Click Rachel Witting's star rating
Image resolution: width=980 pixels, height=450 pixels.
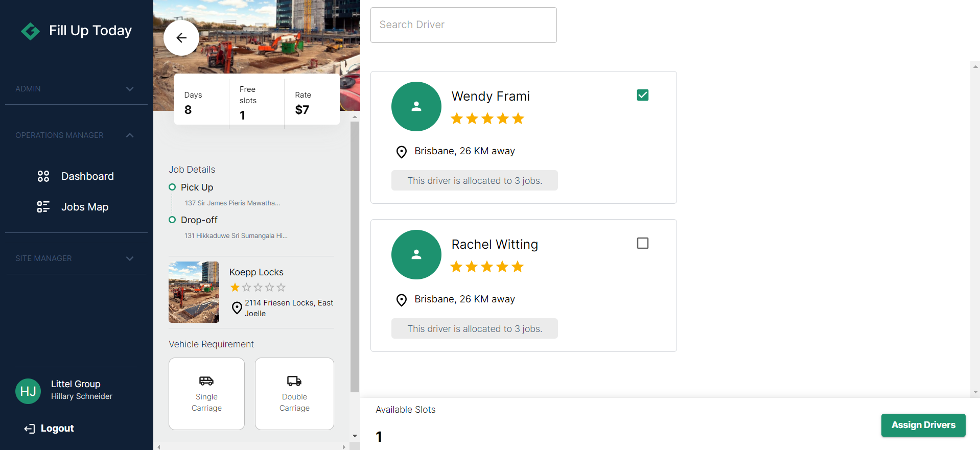pos(487,267)
